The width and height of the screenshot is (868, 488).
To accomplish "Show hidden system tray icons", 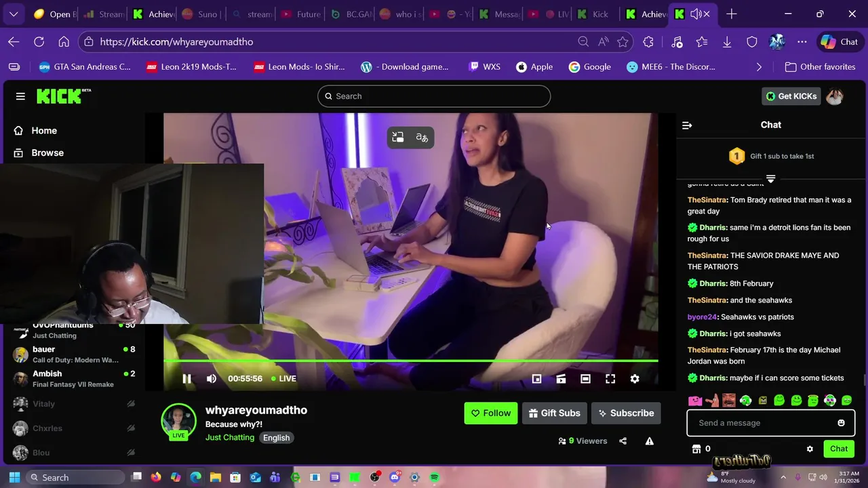I will coord(783,478).
